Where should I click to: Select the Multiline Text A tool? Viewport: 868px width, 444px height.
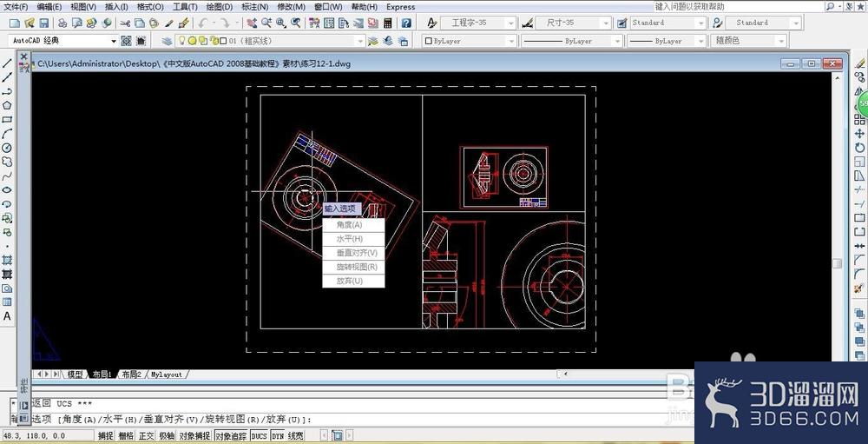point(7,316)
